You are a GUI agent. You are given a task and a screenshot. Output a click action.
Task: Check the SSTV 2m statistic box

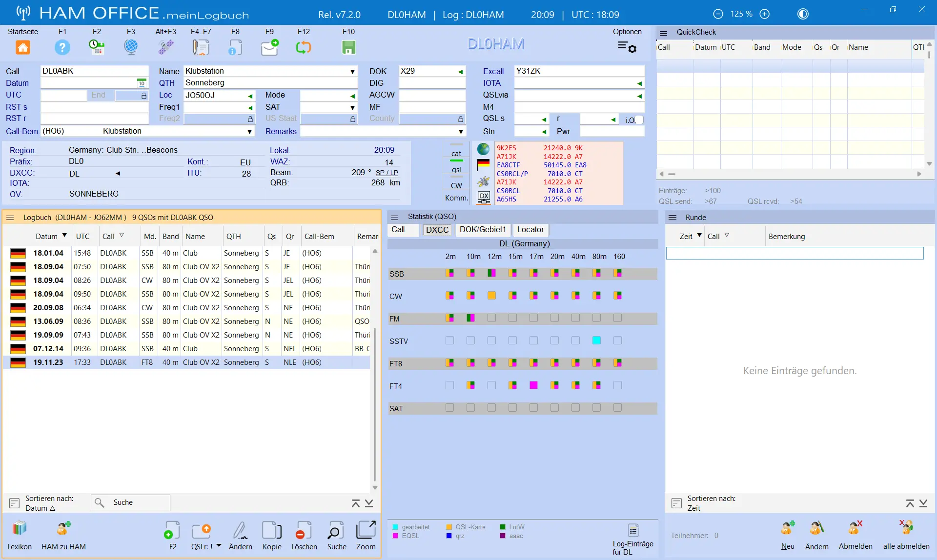click(449, 340)
